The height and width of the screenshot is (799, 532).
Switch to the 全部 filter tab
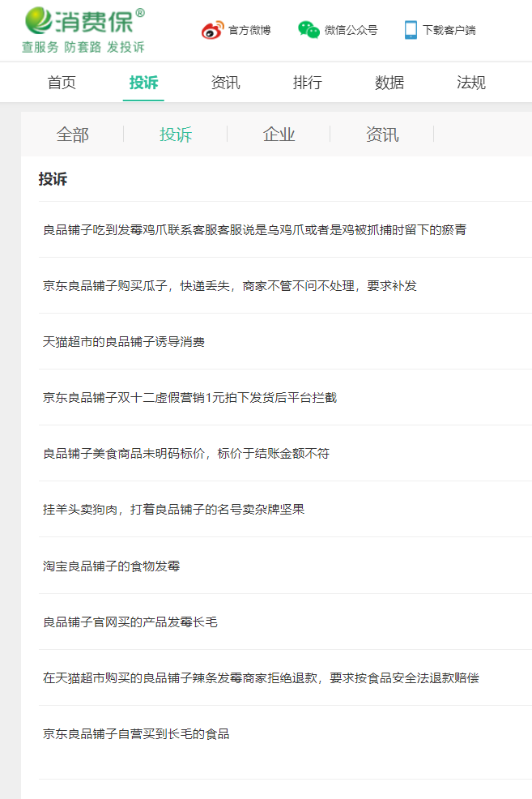point(72,135)
